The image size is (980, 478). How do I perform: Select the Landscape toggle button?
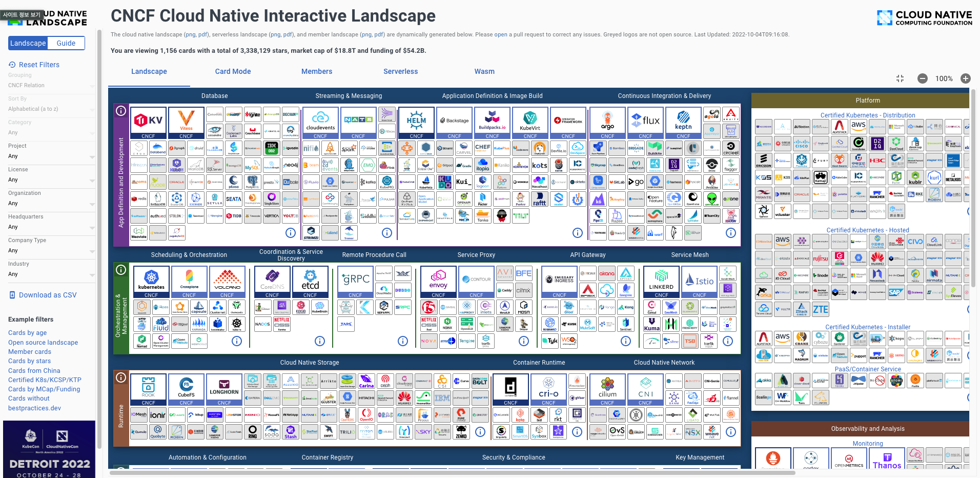click(28, 43)
